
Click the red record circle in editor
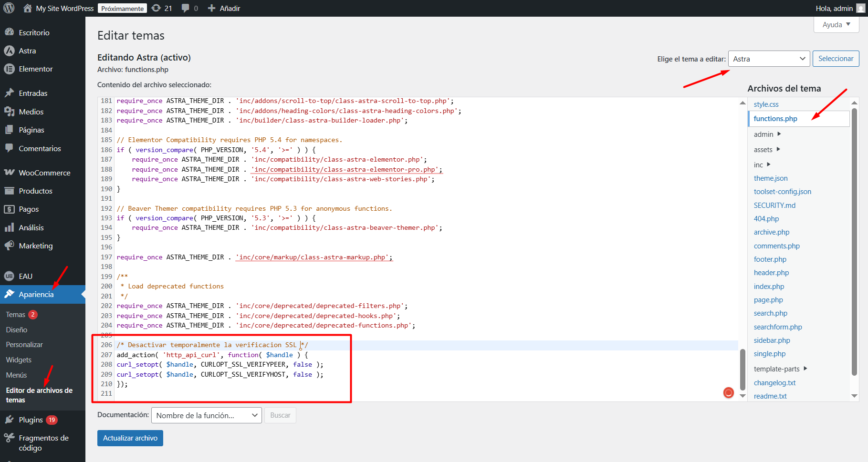pyautogui.click(x=728, y=392)
